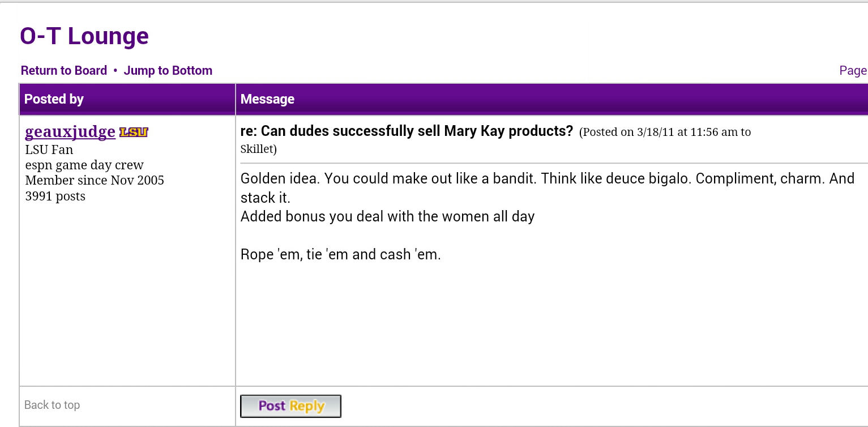Click the LSU logo beside geauxjudge
The image size is (868, 427).
point(134,133)
